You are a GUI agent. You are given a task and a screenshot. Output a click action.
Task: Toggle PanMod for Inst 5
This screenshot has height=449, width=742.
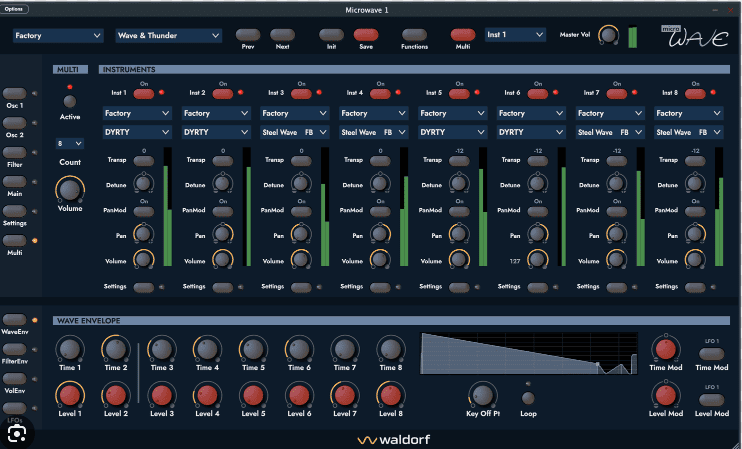click(459, 211)
